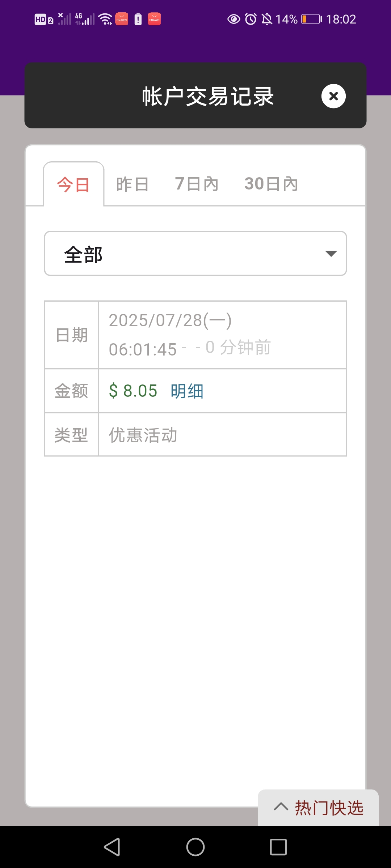Tap the Wi-Fi signal status icon
Viewport: 391px width, 868px height.
105,19
